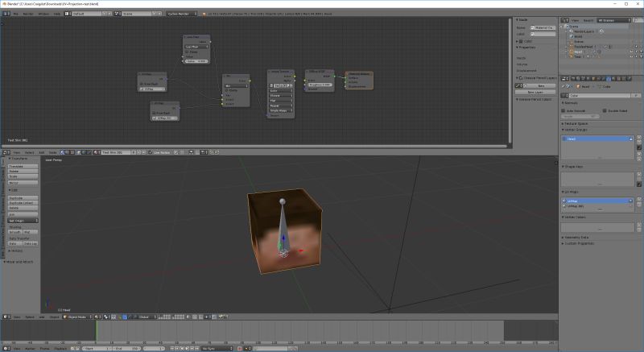Viewport: 644px width, 352px height.
Task: Click the play animation button in timeline
Action: pos(187,349)
